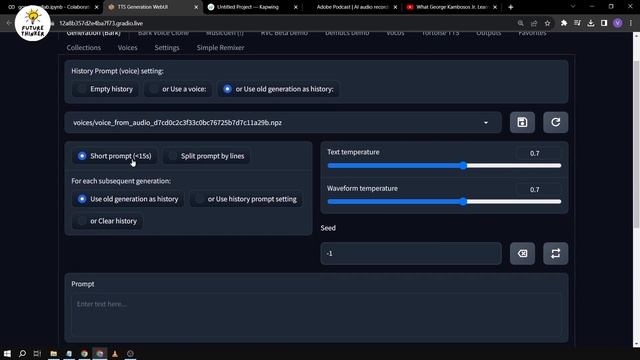This screenshot has width=640, height=360.
Task: Open the Chrome extensions puzzle icon
Action: 564,23
